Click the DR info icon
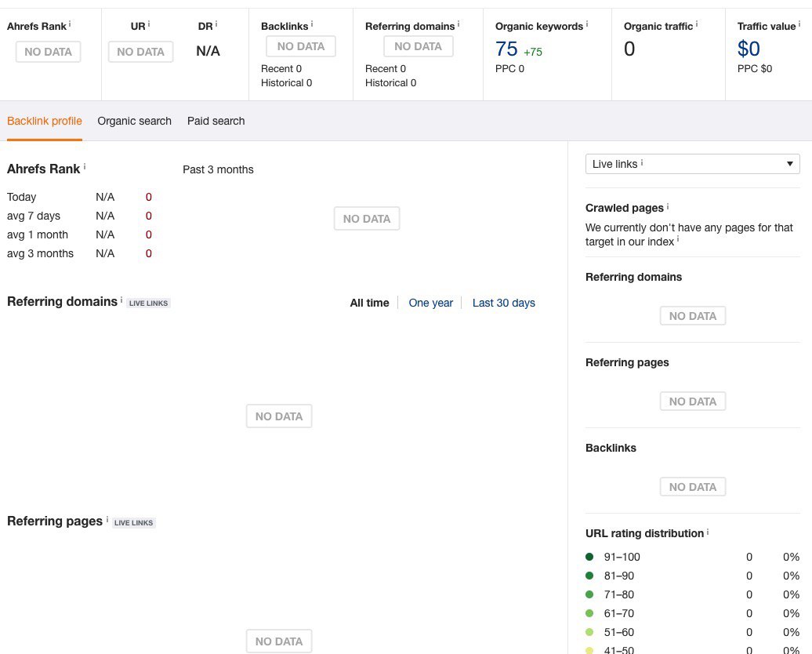The image size is (812, 654). [x=216, y=24]
